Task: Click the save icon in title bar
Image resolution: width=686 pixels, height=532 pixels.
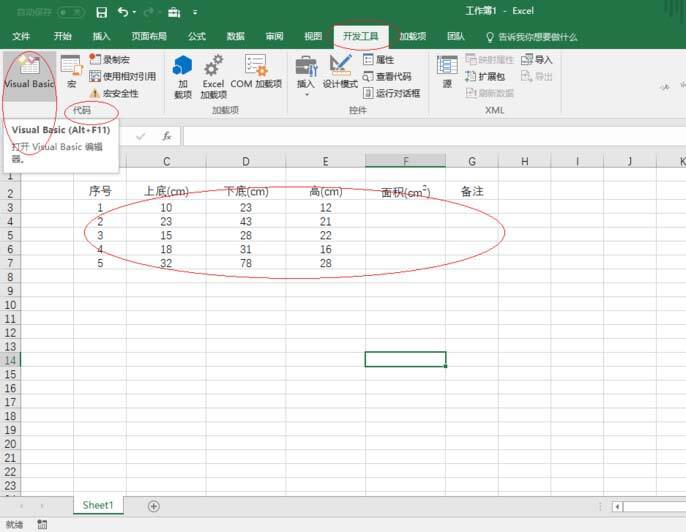Action: pos(101,12)
